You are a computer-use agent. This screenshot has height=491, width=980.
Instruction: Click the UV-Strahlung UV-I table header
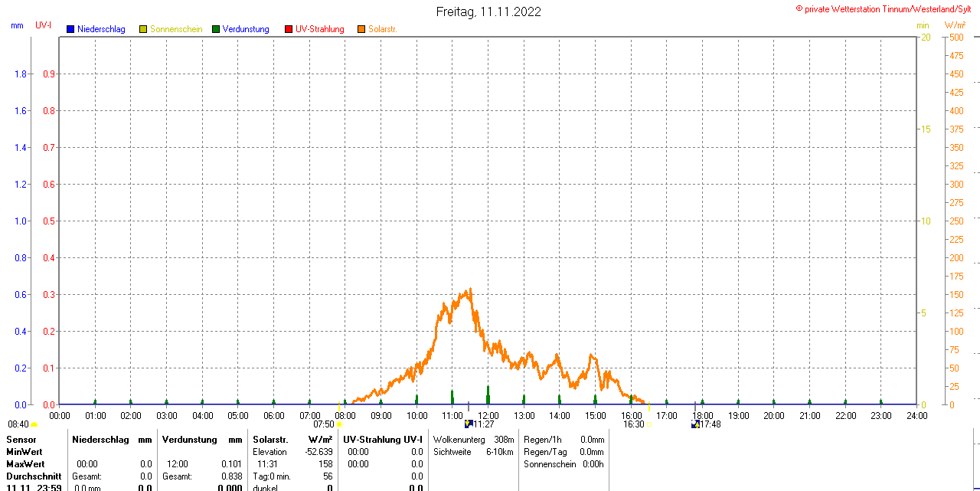click(383, 440)
